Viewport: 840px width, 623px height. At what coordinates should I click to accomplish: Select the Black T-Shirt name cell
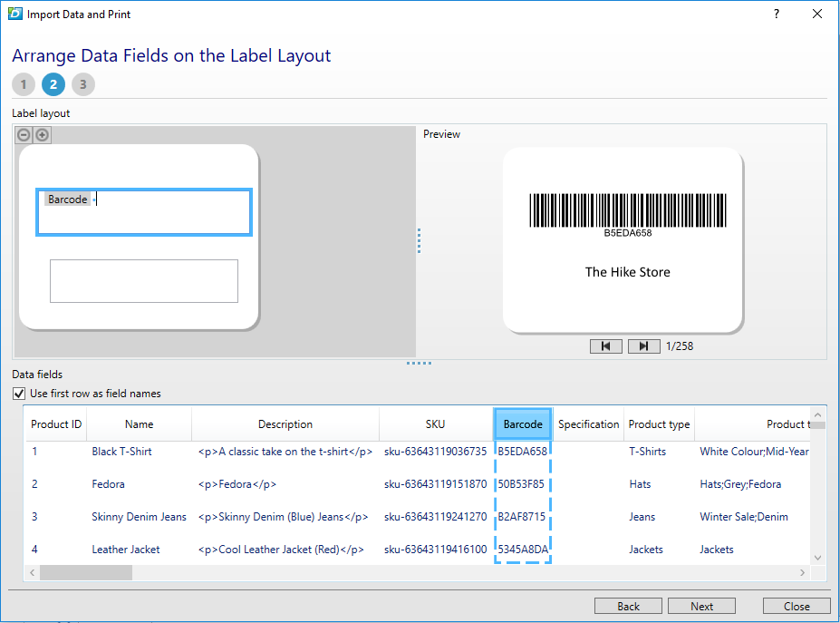click(121, 452)
